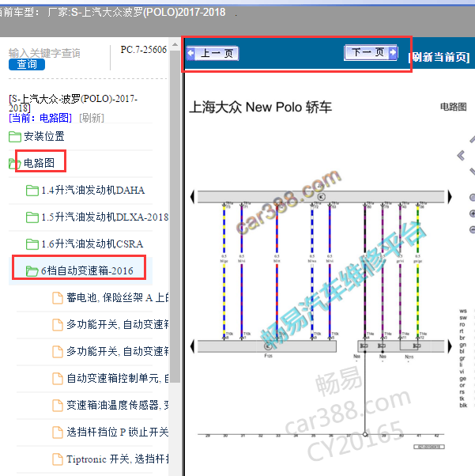Select the 安装位置 tree item
Screen dimensions: 475x476
point(44,136)
